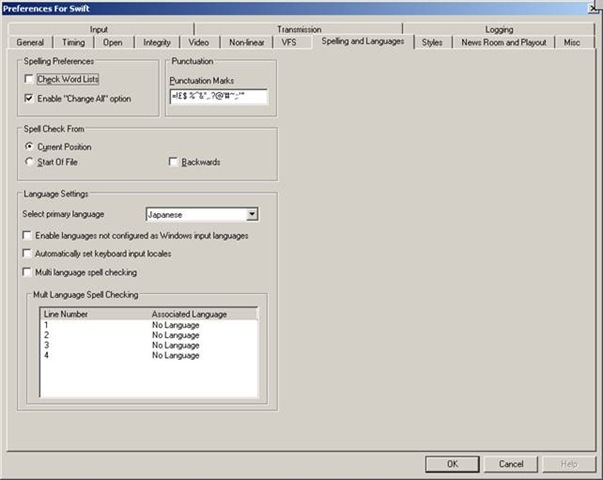Check Enable languages not configured as Windows input
603x480 pixels.
click(x=27, y=236)
